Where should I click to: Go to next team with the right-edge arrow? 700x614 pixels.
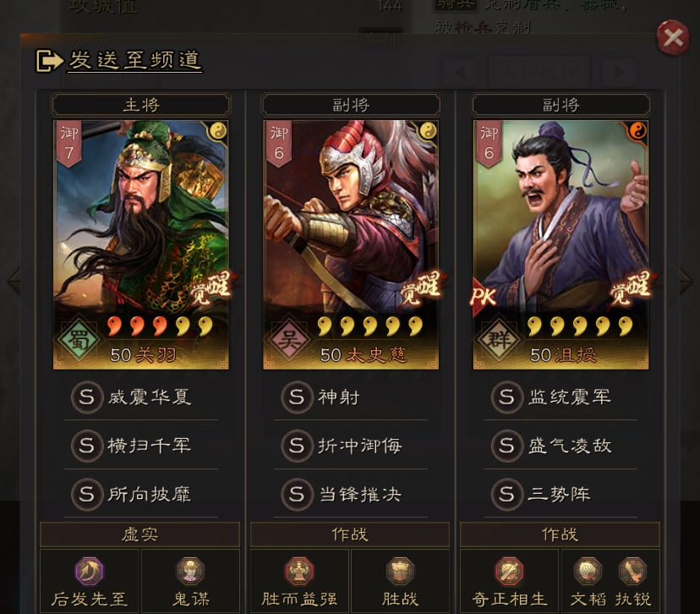(686, 281)
